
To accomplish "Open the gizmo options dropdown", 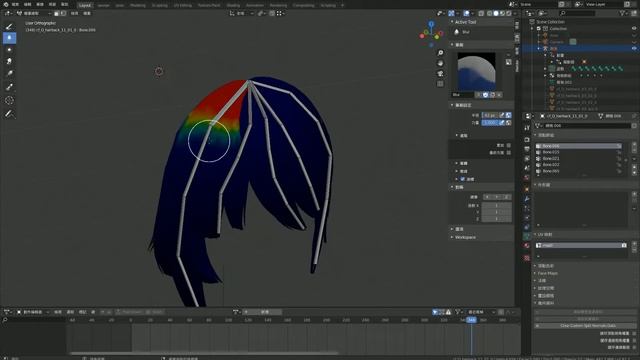I will [457, 13].
